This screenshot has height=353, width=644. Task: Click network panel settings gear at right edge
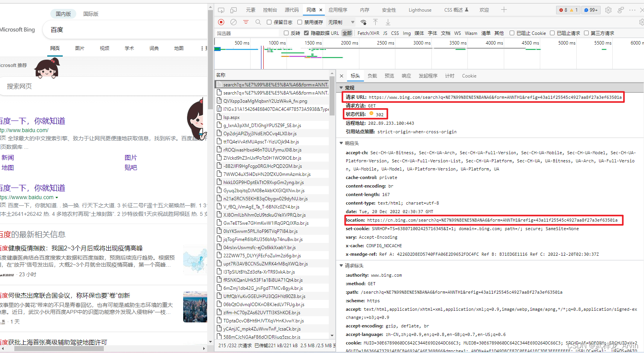click(641, 22)
